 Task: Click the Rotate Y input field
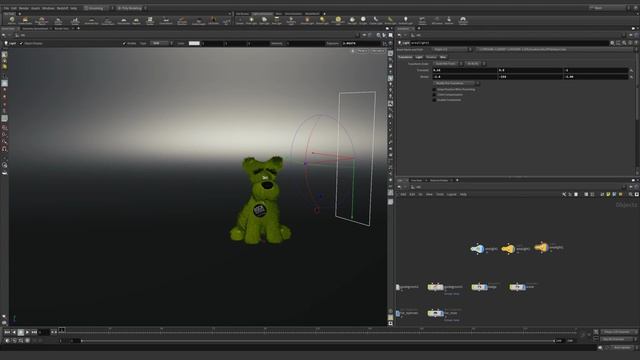530,77
